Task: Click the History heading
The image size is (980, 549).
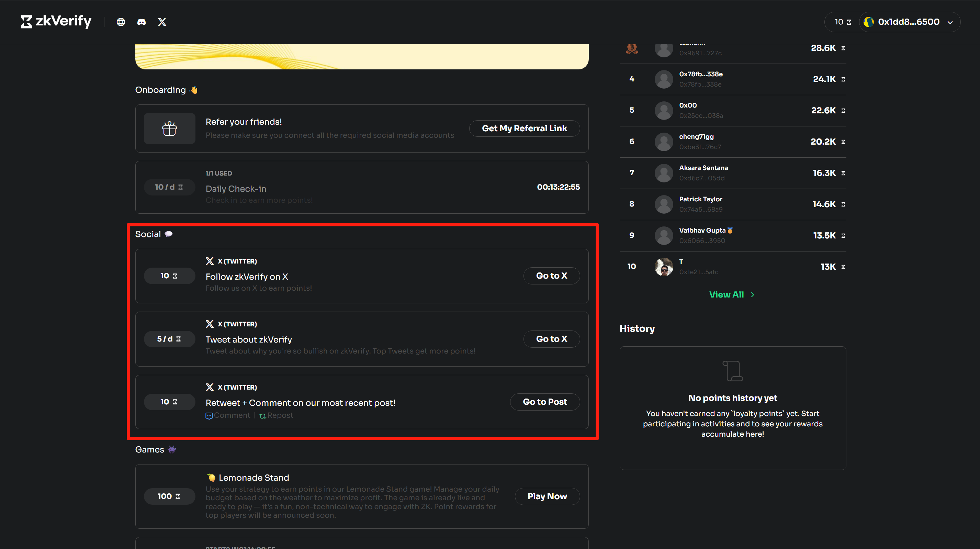Action: coord(637,328)
